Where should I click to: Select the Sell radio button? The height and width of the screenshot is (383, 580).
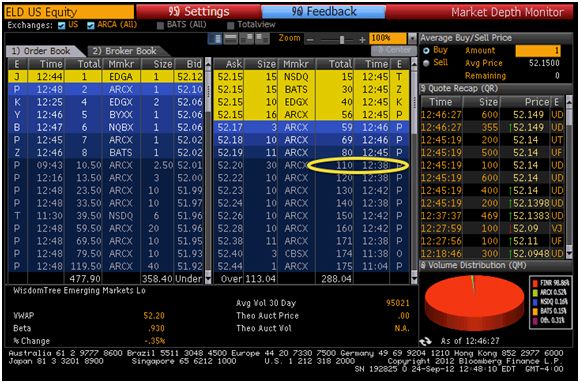pos(426,63)
